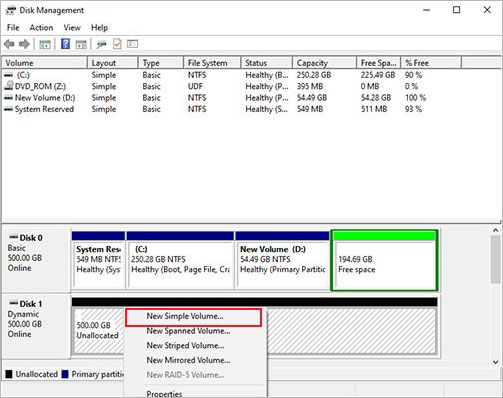
Task: Click the Disk 1 label icon
Action: pyautogui.click(x=13, y=303)
